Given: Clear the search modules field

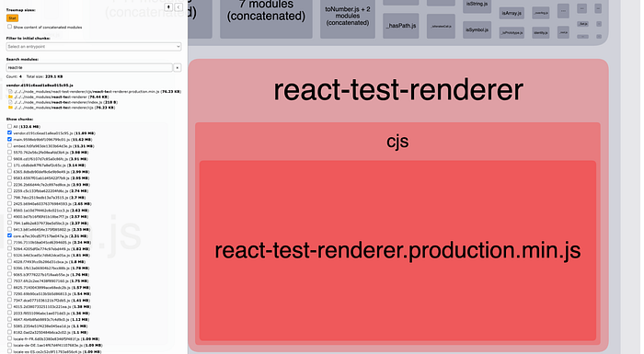Looking at the screenshot, I should coord(177,67).
